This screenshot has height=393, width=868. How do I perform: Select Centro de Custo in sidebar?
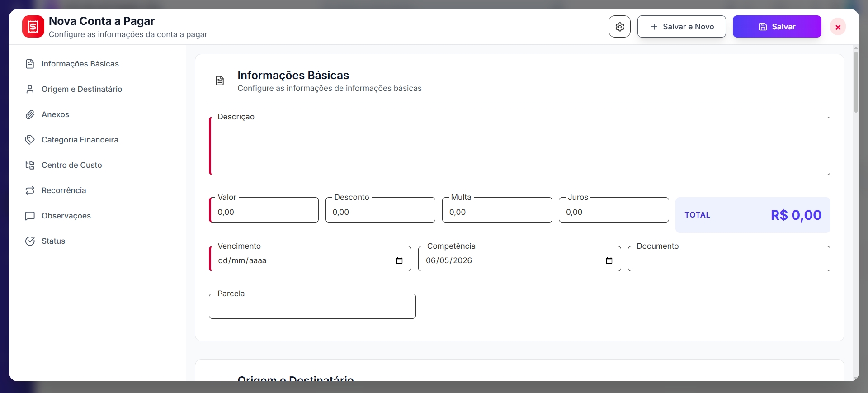click(72, 165)
